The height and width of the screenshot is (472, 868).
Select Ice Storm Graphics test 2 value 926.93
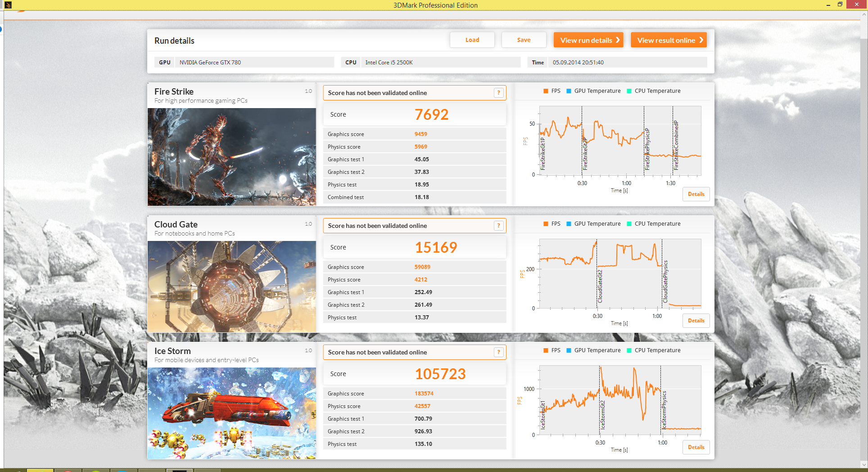point(423,431)
